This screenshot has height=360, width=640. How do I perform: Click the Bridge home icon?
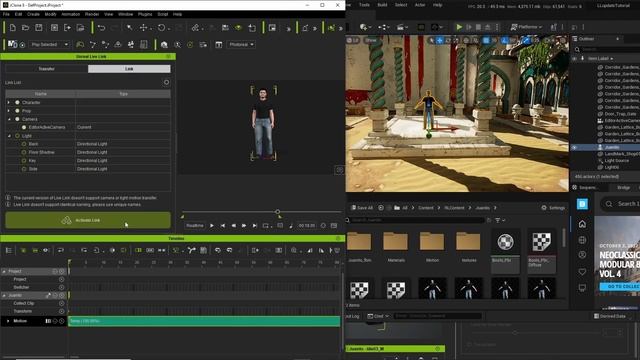[x=582, y=223]
